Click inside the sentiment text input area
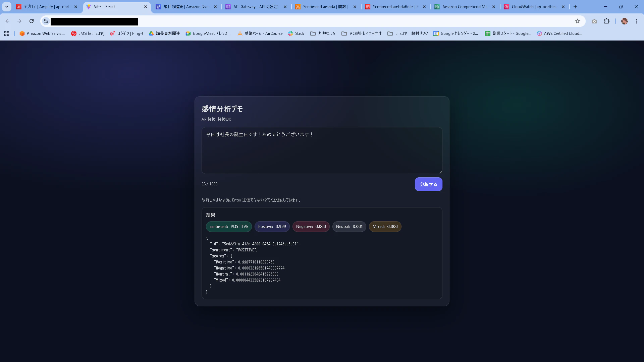The height and width of the screenshot is (362, 644). tap(322, 150)
